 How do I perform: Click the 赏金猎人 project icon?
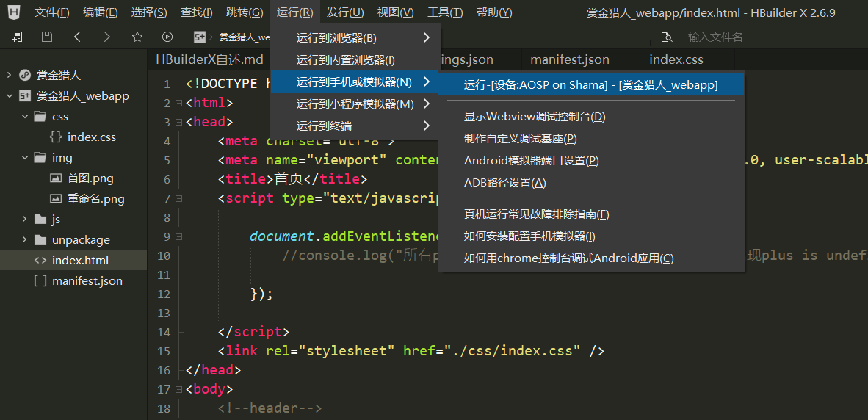coord(25,75)
